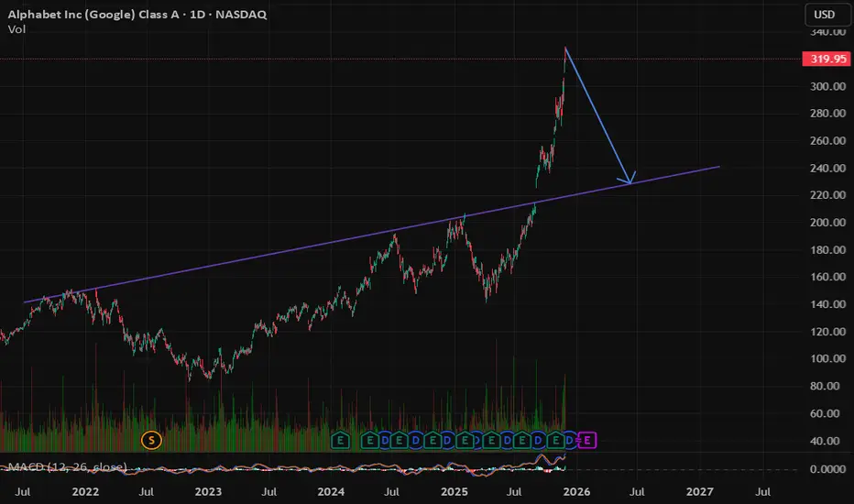Screen dimensions: 854x504
Task: Click the 80.00 price axis label
Action: [x=825, y=386]
